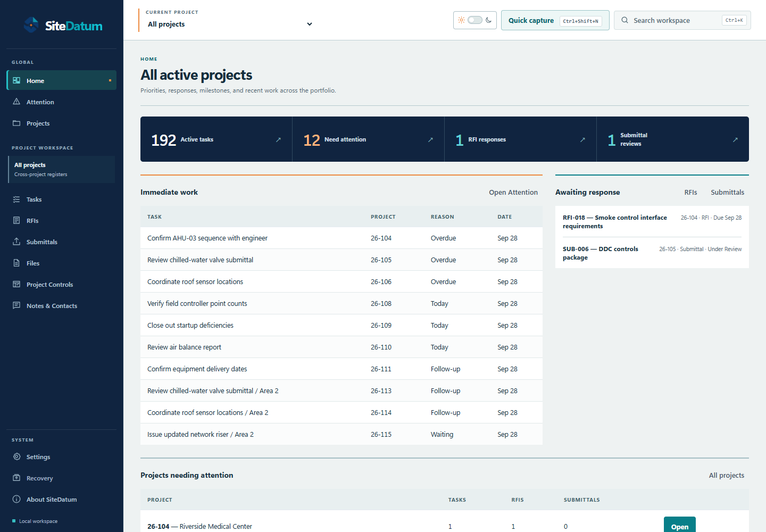
Task: Click 'Verify field controller point counts' task
Action: point(197,303)
